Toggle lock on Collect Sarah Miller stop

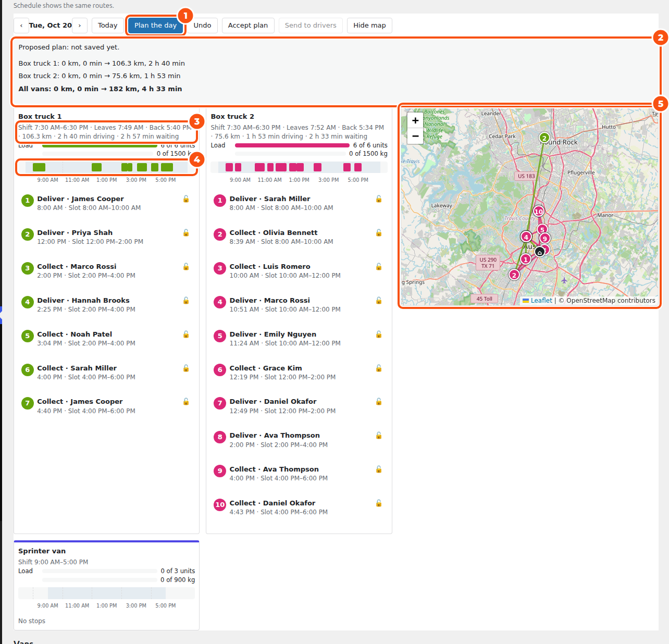pyautogui.click(x=186, y=368)
